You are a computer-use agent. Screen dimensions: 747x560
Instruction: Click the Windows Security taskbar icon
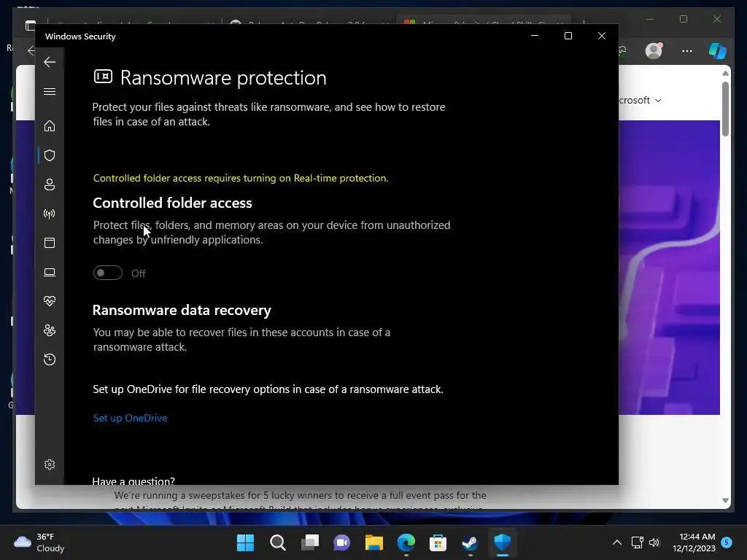coord(502,542)
